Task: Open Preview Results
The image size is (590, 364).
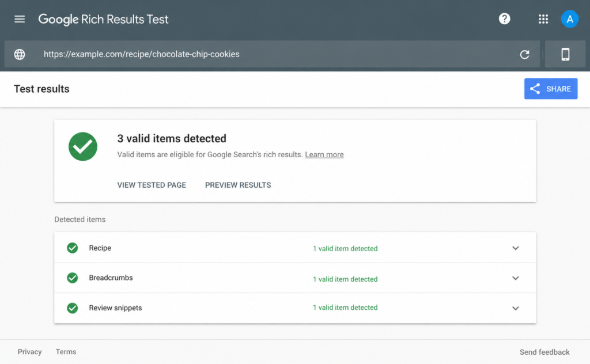Action: coord(238,185)
